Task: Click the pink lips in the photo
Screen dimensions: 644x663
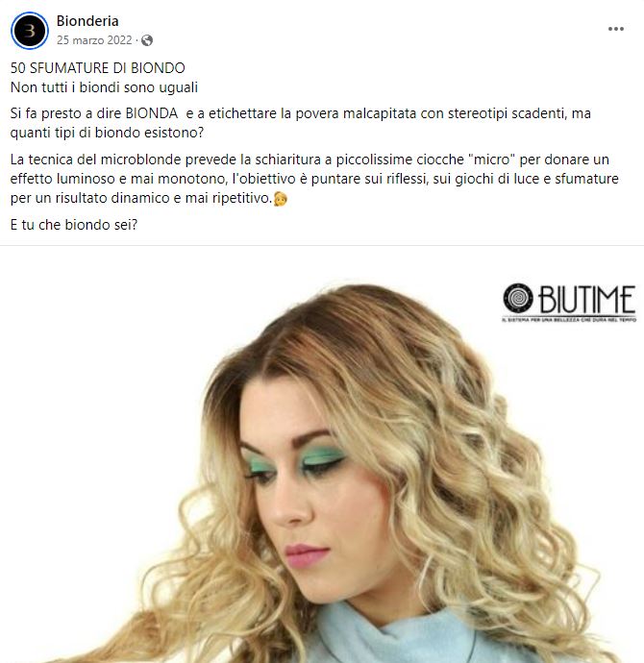Action: (307, 554)
